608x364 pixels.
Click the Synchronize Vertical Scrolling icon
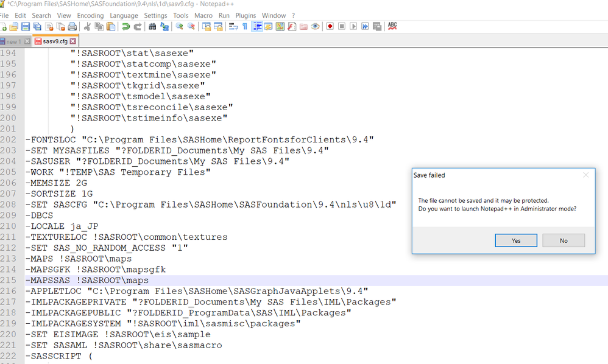tap(207, 26)
